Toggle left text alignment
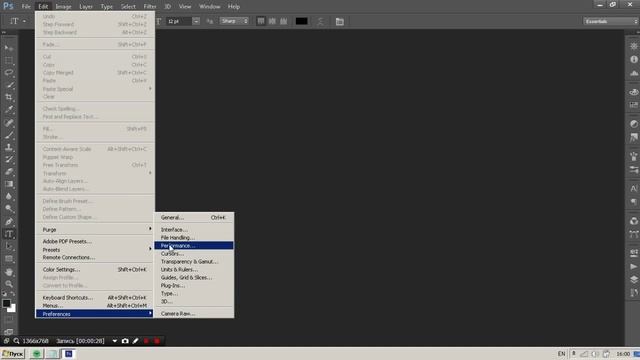This screenshot has height=360, width=640. point(261,21)
